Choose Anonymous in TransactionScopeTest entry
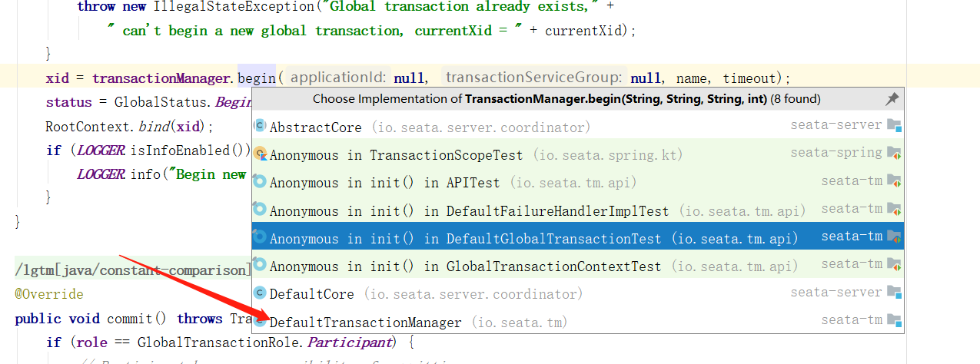 click(396, 154)
